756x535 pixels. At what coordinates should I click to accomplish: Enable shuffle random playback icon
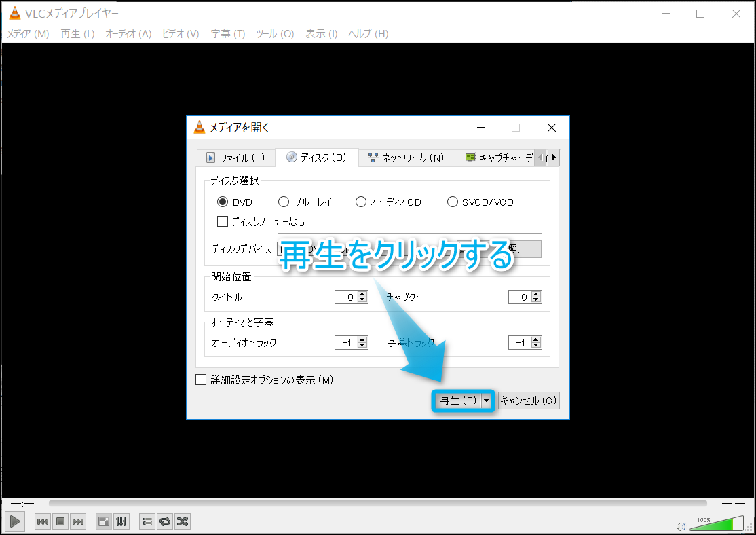click(x=183, y=521)
